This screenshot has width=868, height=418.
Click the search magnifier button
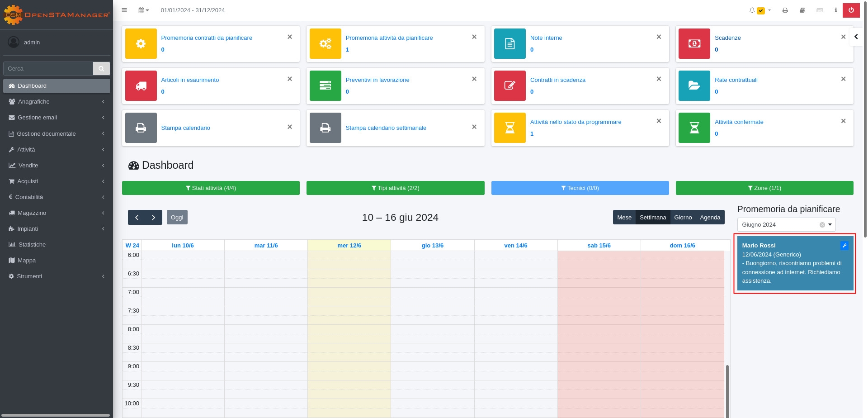(x=101, y=68)
